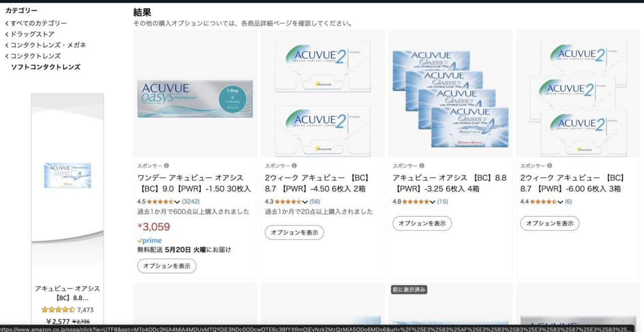The height and width of the screenshot is (332, 644).
Task: Click Acuvue Oasys 1-Day product image
Action: [x=195, y=99]
